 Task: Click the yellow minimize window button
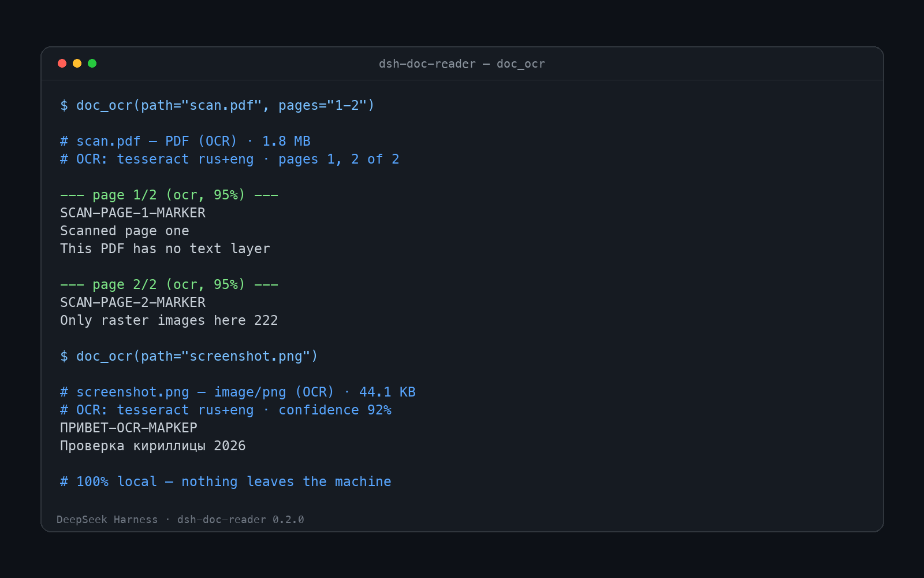click(77, 64)
